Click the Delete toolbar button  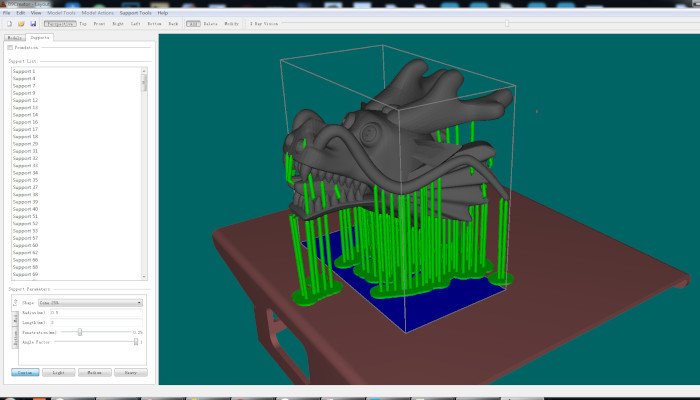[x=210, y=24]
